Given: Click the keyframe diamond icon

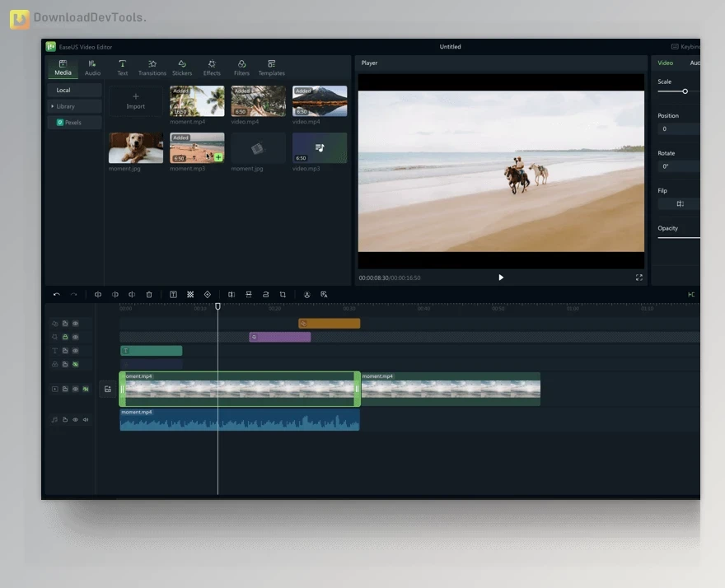Looking at the screenshot, I should (208, 294).
